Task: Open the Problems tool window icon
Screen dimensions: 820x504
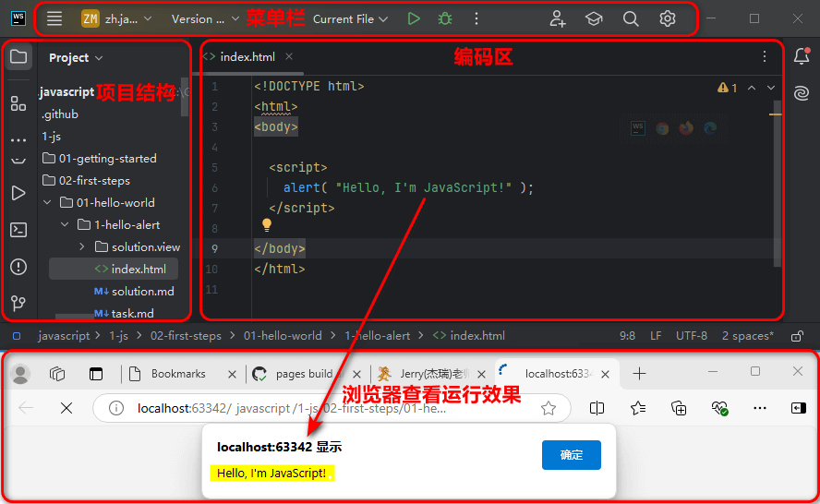Action: point(18,267)
